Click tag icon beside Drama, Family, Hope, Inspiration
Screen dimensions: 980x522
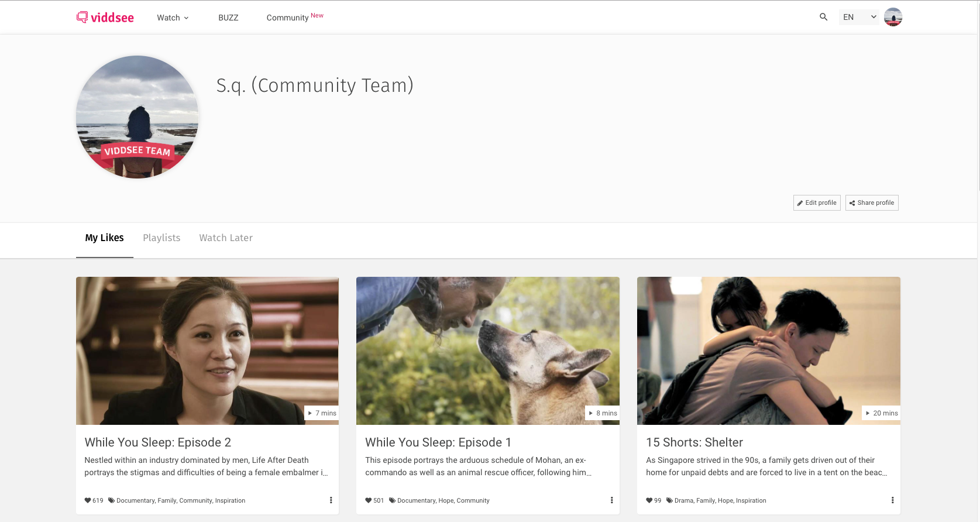pyautogui.click(x=669, y=500)
